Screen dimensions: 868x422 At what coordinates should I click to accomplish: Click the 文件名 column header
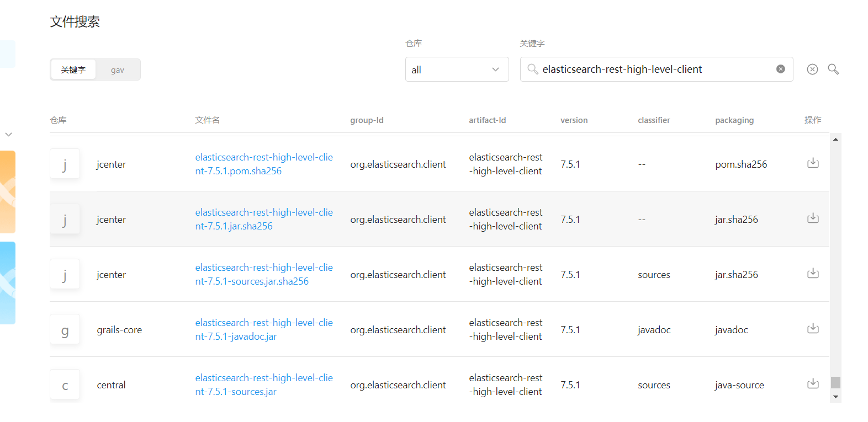click(x=207, y=120)
